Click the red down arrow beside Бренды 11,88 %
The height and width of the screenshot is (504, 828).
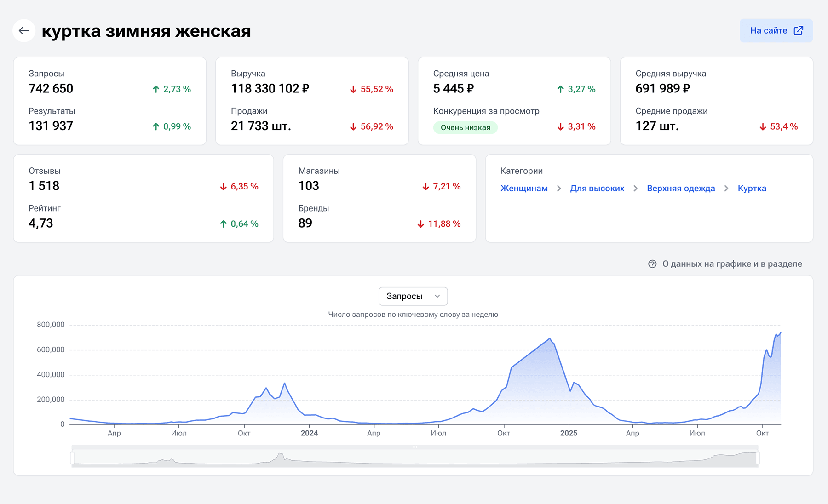pyautogui.click(x=421, y=224)
